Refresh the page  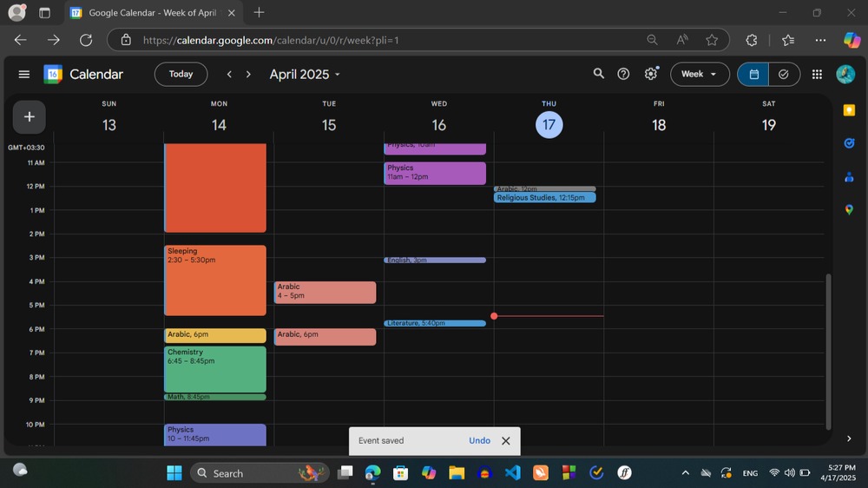(x=86, y=40)
